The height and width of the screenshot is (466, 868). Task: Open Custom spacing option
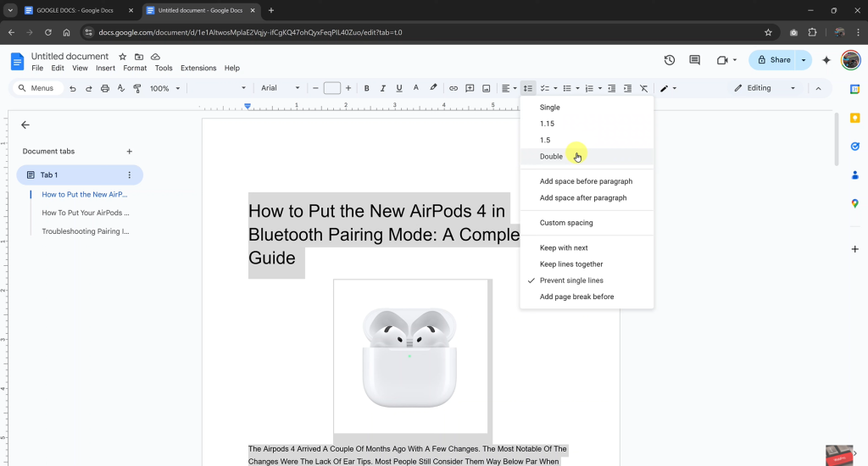coord(587,223)
